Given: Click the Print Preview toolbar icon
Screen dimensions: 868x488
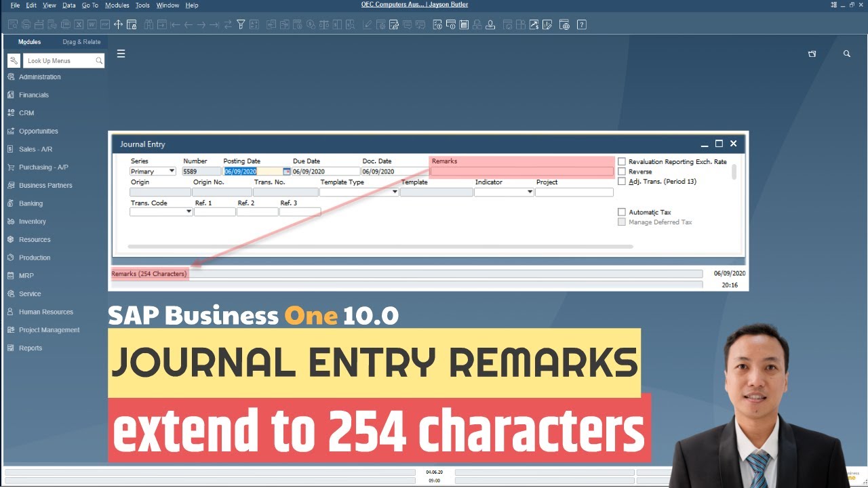Looking at the screenshot, I should click(x=13, y=25).
